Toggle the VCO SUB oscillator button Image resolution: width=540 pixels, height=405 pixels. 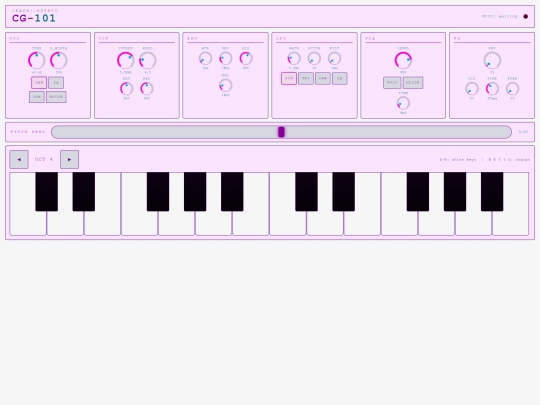pos(37,97)
